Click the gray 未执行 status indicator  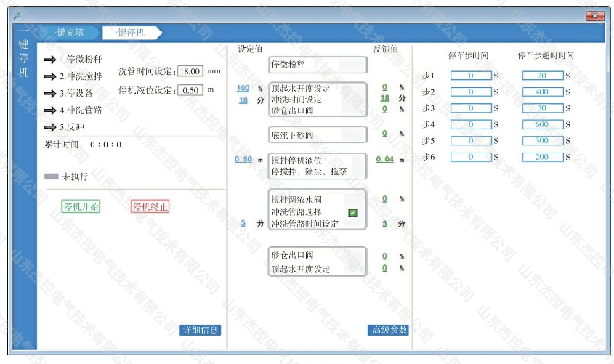point(51,177)
